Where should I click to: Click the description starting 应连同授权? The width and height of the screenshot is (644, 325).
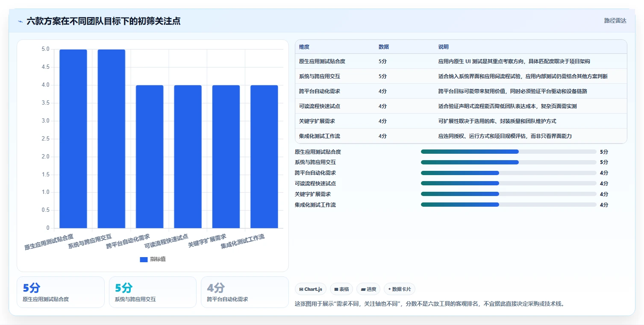505,136
